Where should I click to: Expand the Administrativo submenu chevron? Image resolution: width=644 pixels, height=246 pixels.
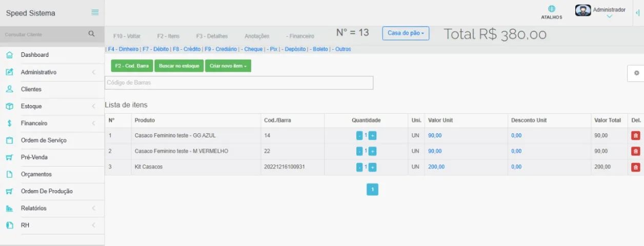pyautogui.click(x=93, y=72)
